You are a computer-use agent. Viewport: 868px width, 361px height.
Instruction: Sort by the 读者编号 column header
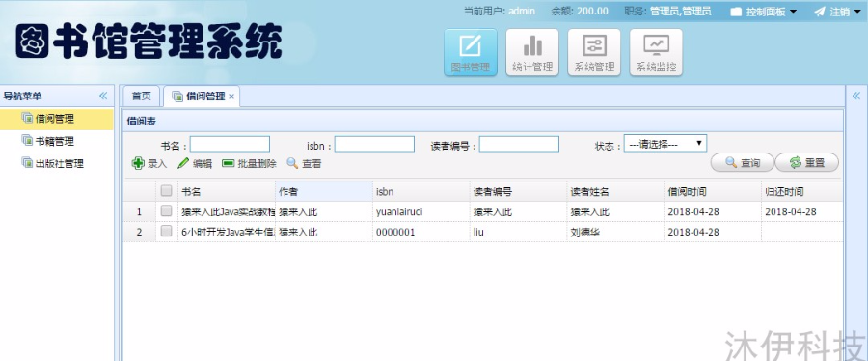tap(519, 191)
